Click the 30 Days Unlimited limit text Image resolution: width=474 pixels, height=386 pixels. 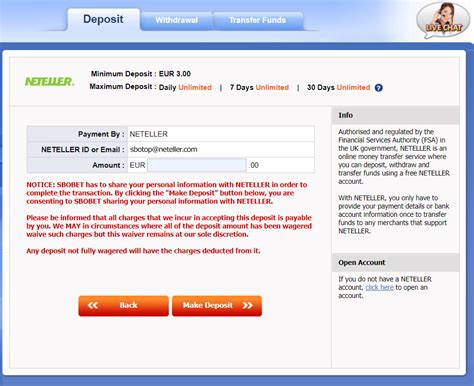coord(338,87)
